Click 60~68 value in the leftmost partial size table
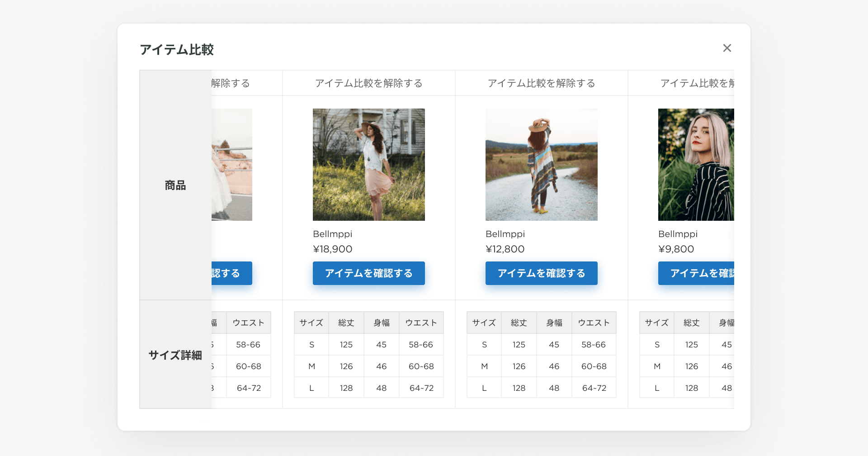 [x=249, y=366]
